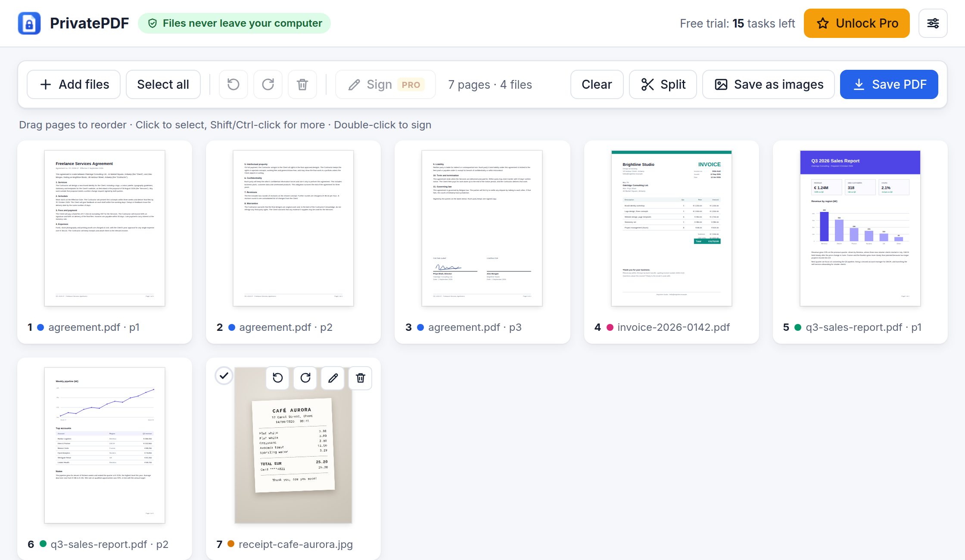The width and height of the screenshot is (965, 560).
Task: Delete selected pages with toolbar trash icon
Action: 302,84
